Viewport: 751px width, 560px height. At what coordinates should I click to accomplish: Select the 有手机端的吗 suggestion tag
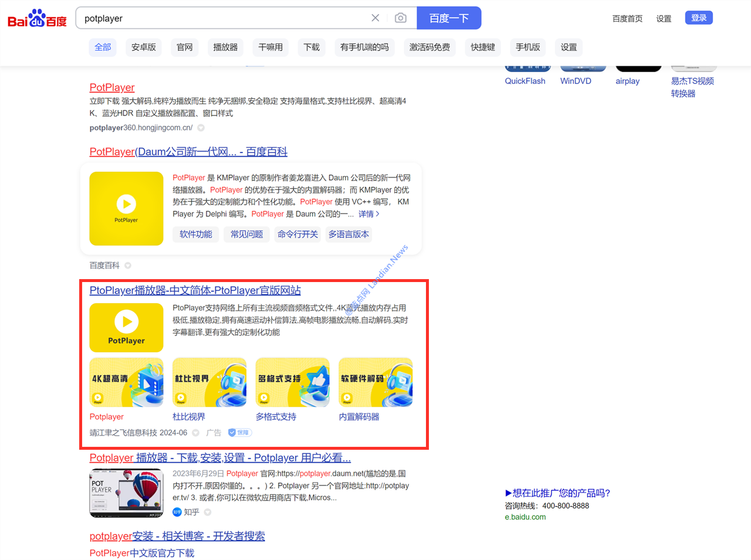[x=364, y=47]
